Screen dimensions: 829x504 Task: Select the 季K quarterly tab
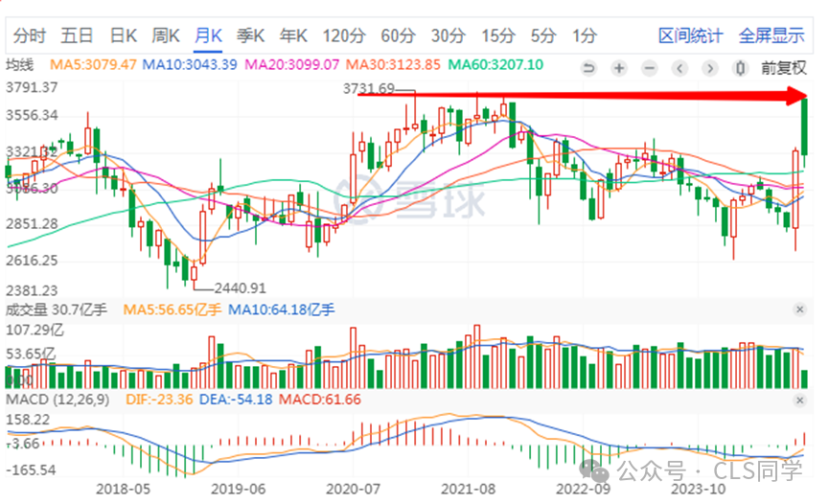[250, 36]
